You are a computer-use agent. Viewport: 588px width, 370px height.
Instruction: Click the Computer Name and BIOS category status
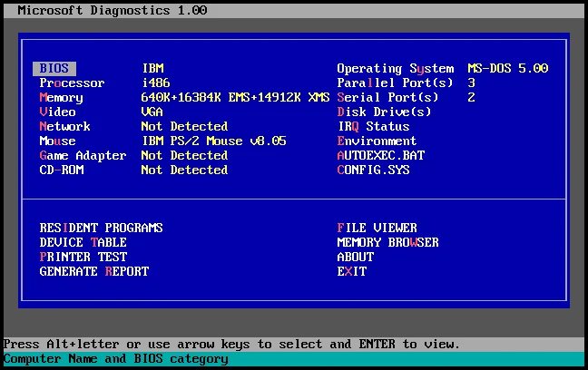(x=115, y=359)
